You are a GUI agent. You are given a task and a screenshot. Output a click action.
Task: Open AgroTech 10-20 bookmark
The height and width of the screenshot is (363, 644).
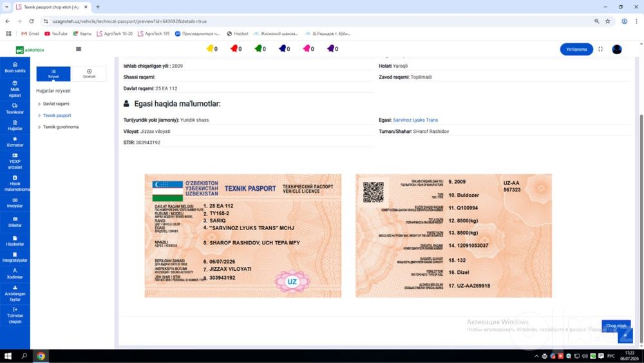point(115,34)
